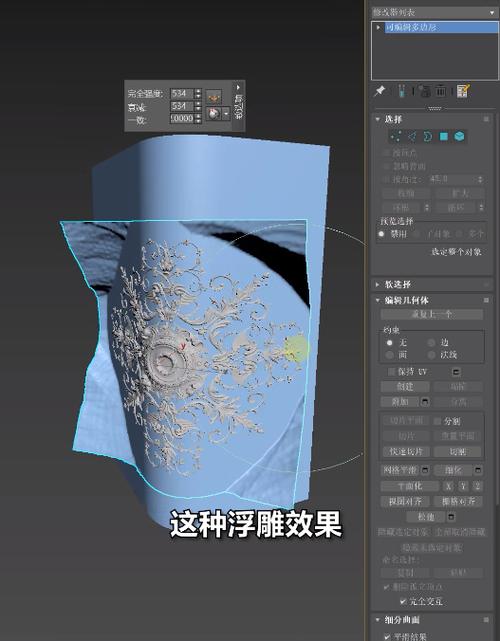500x641 pixels.
Task: Expand floating brush panel arrow
Action: click(238, 87)
